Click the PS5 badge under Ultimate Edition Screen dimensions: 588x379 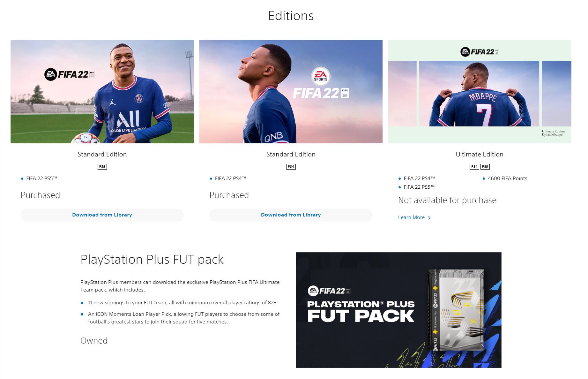coord(485,166)
